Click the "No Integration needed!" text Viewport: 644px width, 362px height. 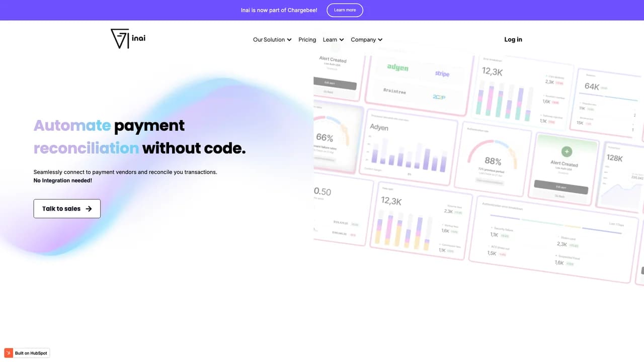[x=63, y=180]
